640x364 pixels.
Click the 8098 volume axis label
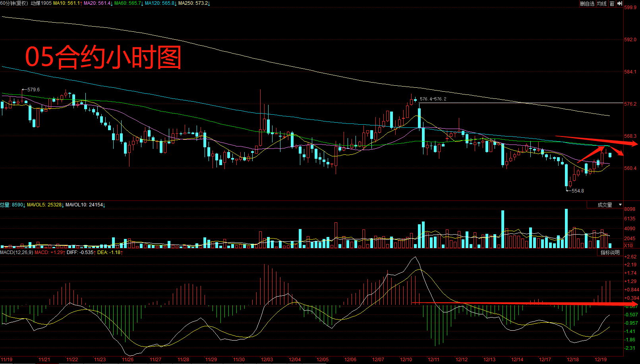pos(630,209)
